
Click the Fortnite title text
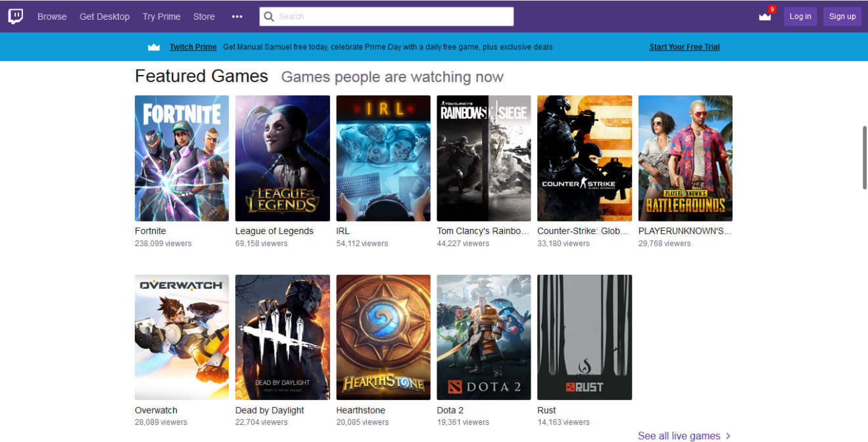point(151,231)
